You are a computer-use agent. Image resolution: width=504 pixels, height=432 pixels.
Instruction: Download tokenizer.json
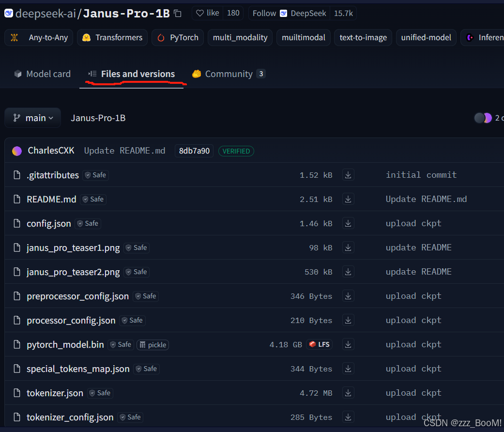(348, 393)
